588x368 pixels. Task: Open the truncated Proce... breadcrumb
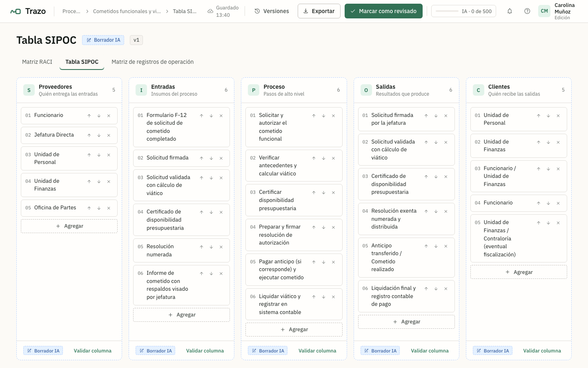(x=71, y=11)
